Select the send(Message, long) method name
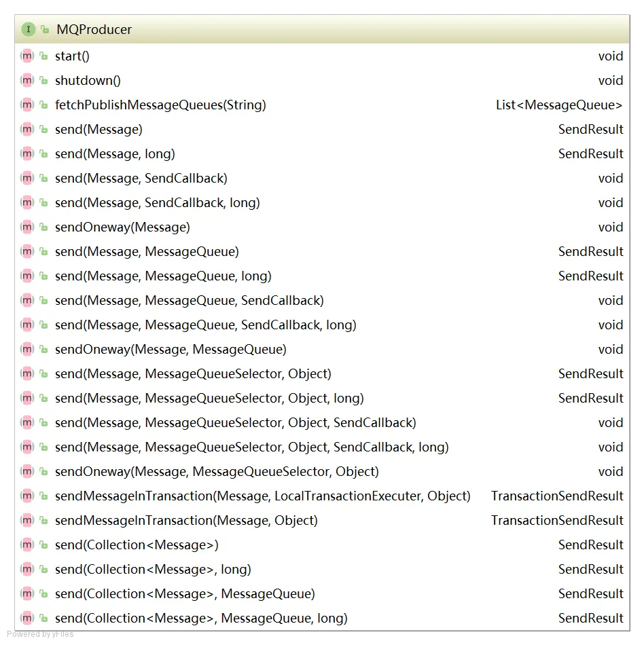The height and width of the screenshot is (645, 644). point(115,153)
